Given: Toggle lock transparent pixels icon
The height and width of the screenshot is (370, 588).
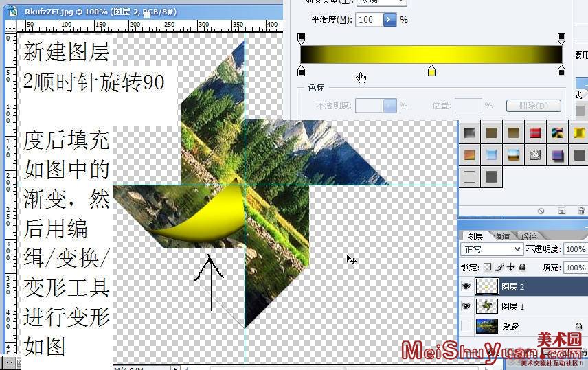Looking at the screenshot, I should (487, 267).
